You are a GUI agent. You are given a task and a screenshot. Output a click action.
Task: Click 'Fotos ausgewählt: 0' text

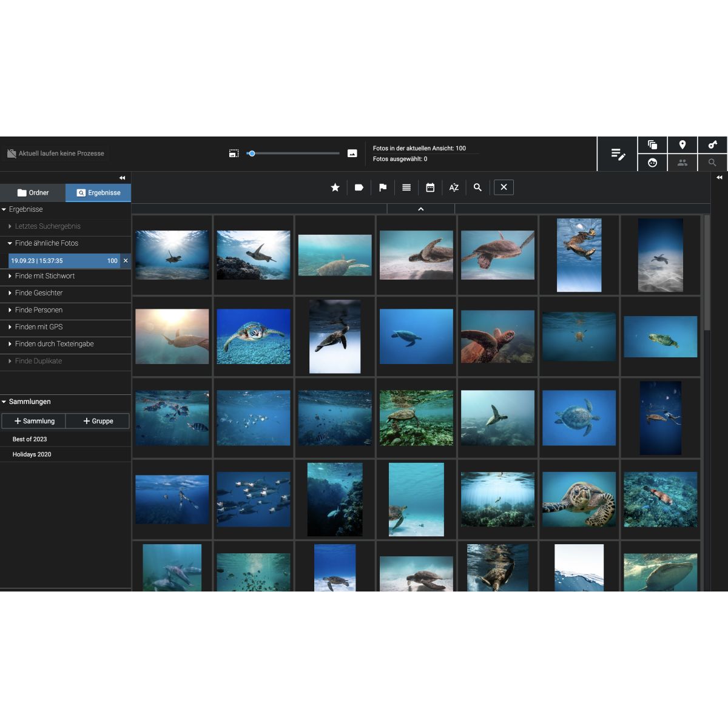click(400, 159)
